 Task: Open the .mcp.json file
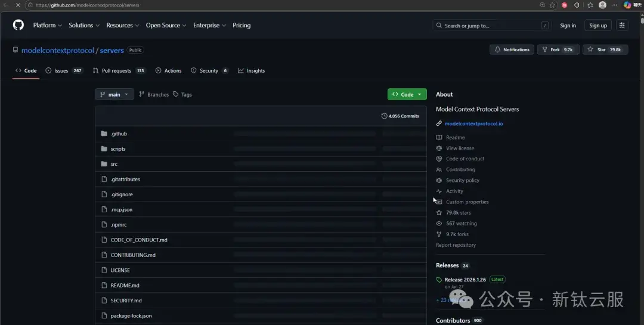point(122,210)
